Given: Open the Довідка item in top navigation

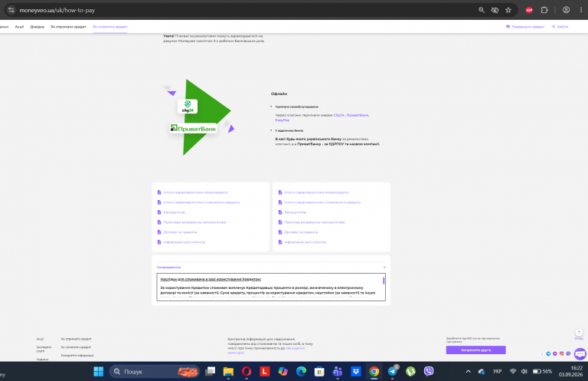Looking at the screenshot, I should tap(37, 27).
